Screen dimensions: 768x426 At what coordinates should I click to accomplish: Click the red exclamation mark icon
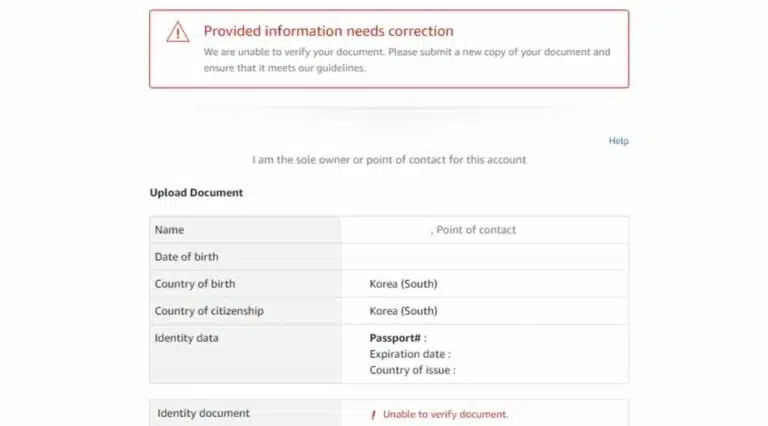click(x=373, y=415)
